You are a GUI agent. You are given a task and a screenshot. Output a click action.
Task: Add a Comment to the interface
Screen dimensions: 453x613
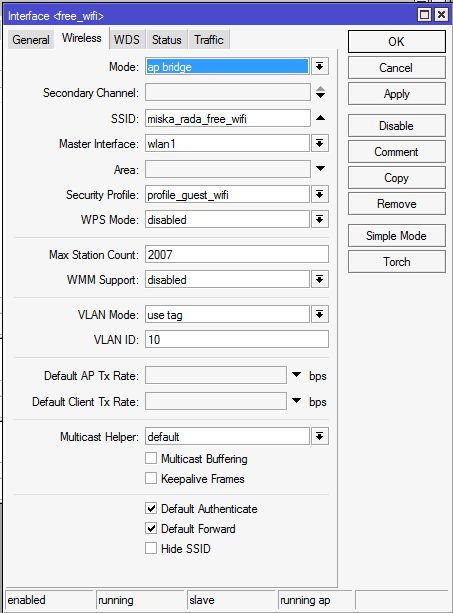tap(396, 152)
